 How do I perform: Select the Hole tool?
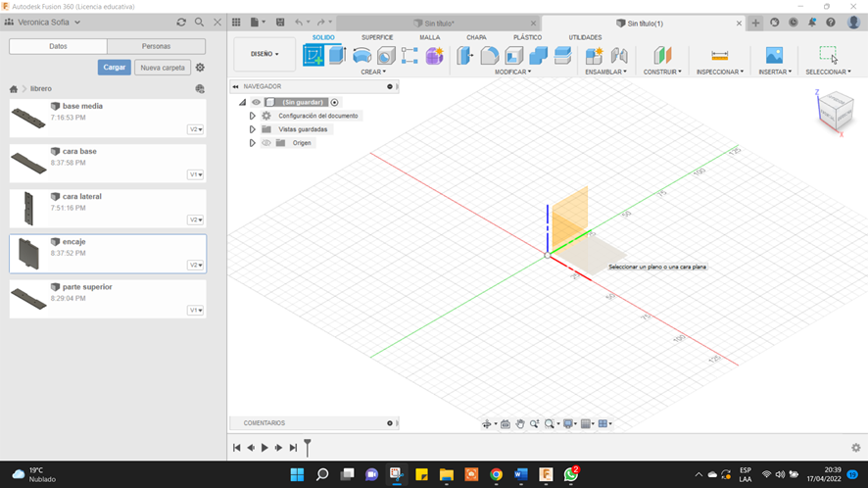(386, 56)
